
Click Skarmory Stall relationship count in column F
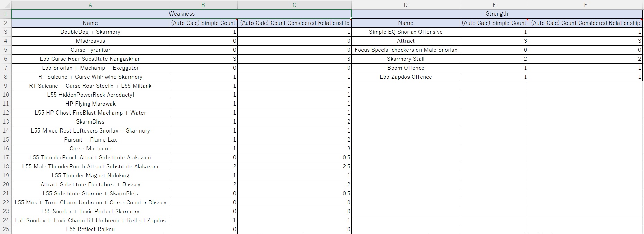click(585, 59)
